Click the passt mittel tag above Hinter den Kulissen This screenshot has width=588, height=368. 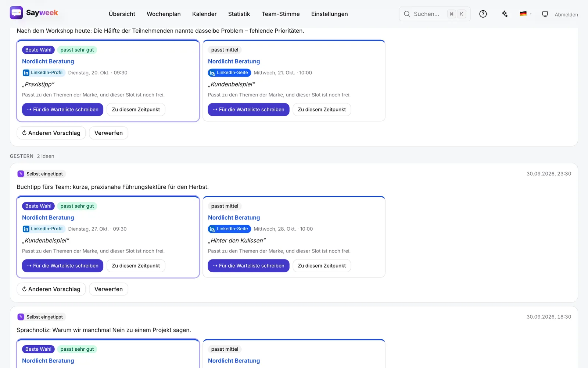[x=225, y=206]
